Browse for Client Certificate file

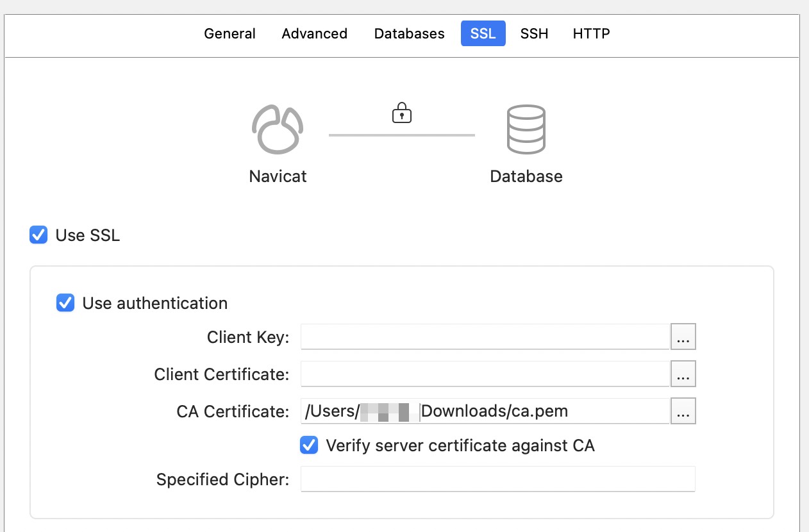(683, 374)
